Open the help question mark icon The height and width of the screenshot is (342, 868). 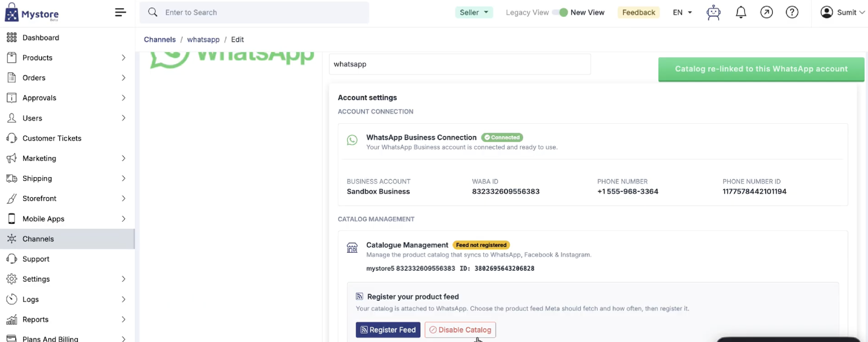[792, 12]
